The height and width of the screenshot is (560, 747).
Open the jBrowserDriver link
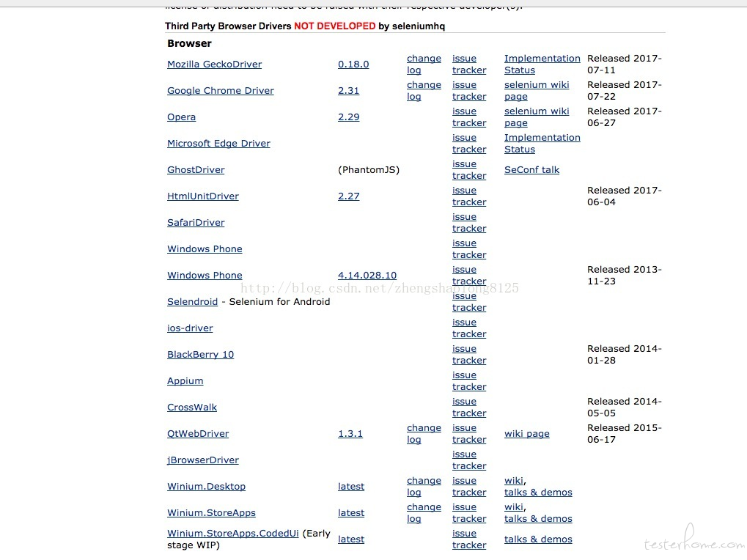pos(203,460)
